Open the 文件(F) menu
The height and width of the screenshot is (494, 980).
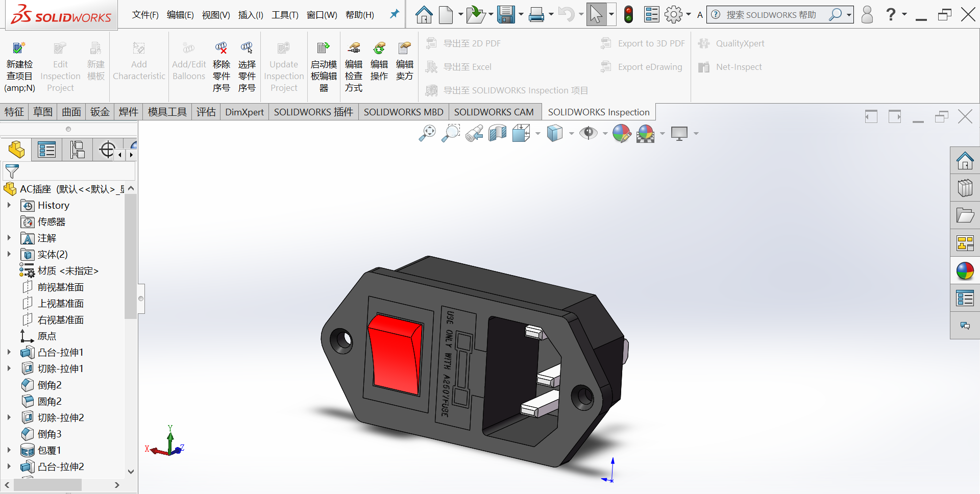point(145,15)
